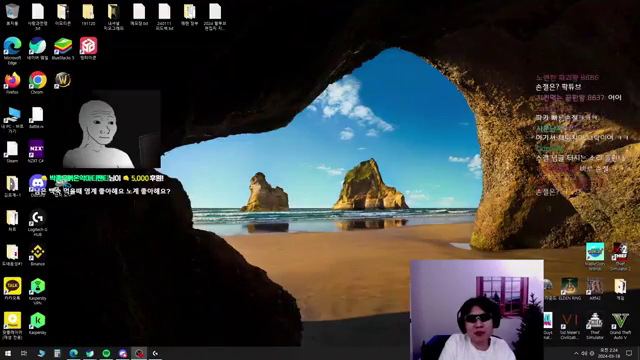
Task: Open the taskbar clock and date
Action: pos(609,353)
